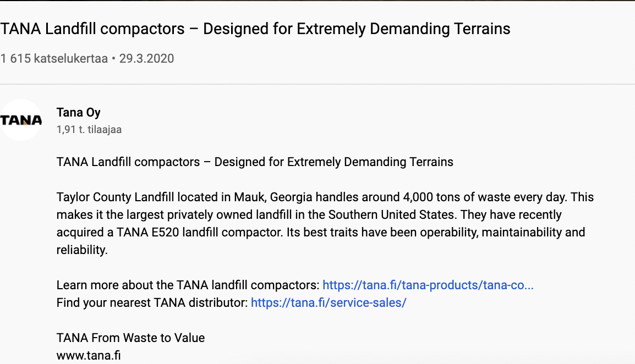Screen dimensions: 635x364
Task: Click the 1,91 t. tilaajaa subscriber count
Action: 89,130
